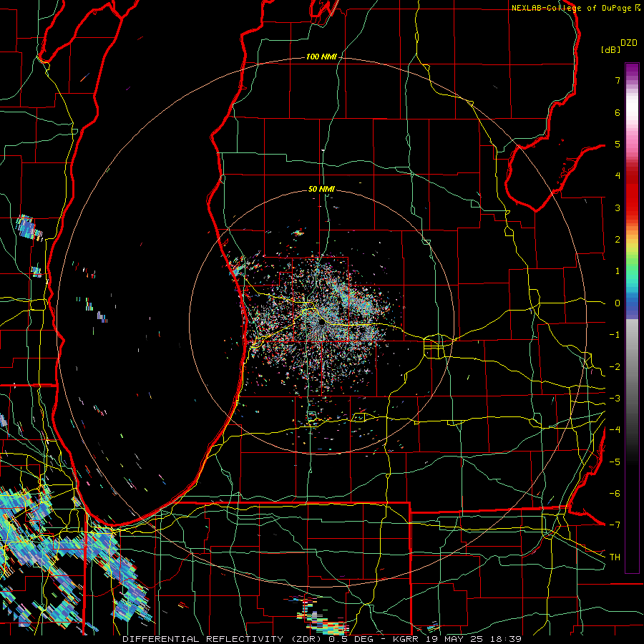Click the KGRR station identifier
Image resolution: width=644 pixels, height=644 pixels.
pyautogui.click(x=406, y=639)
